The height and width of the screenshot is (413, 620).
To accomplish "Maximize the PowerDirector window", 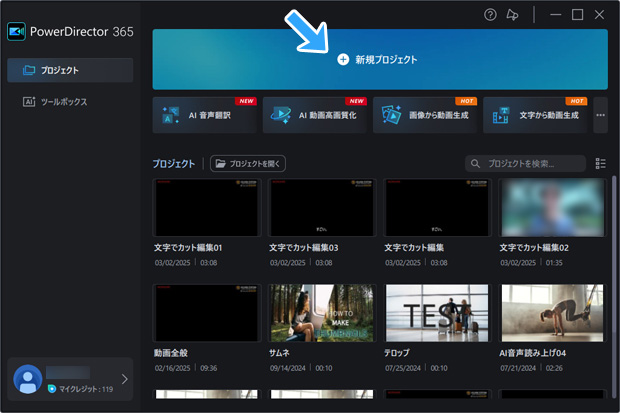I will pyautogui.click(x=578, y=15).
